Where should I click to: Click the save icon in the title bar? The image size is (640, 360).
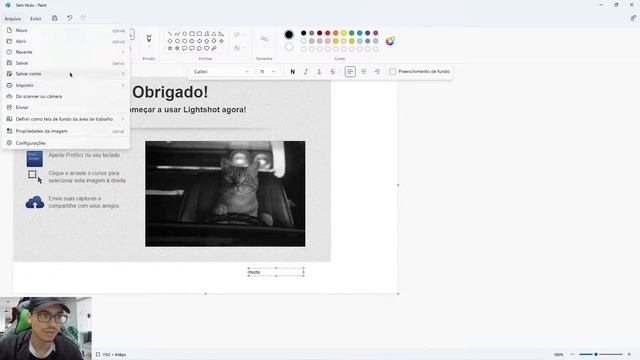coord(55,18)
